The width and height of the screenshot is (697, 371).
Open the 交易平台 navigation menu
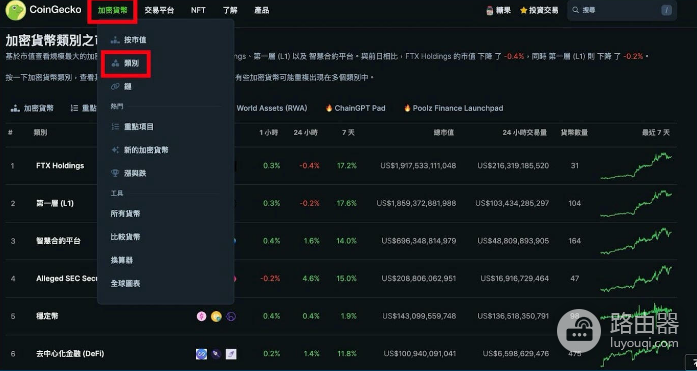click(x=159, y=10)
